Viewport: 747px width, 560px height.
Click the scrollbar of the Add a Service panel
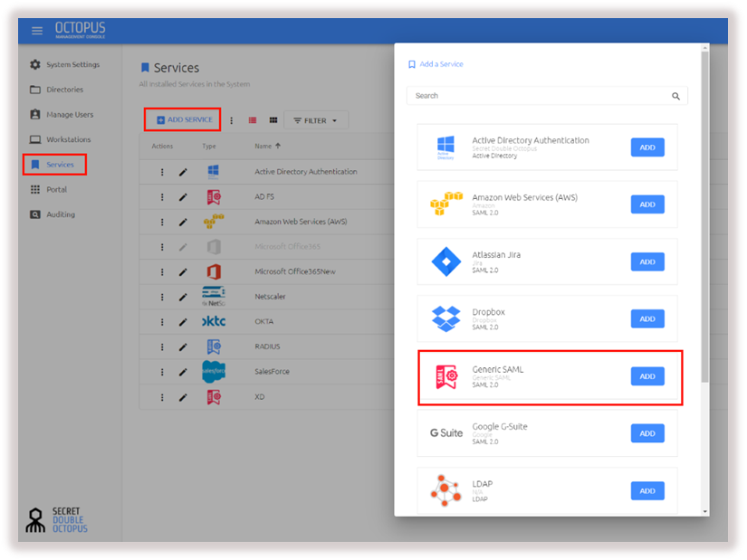click(x=704, y=216)
